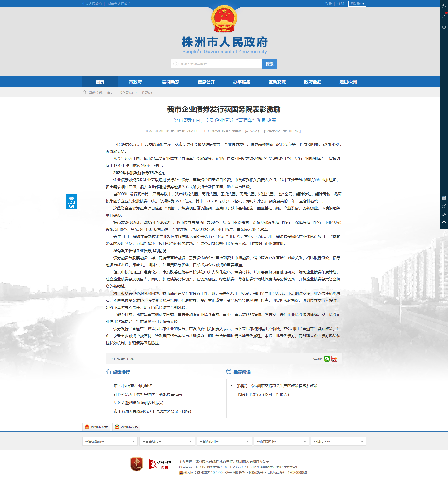This screenshot has height=480, width=448.
Task: Go to the 办事服务 menu item
Action: [x=241, y=82]
